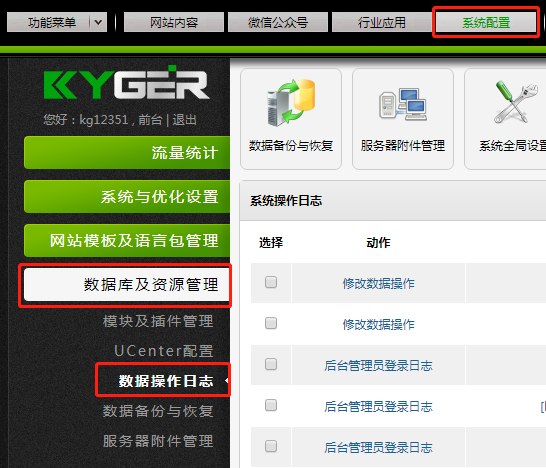This screenshot has height=468, width=546.
Task: Expand the 流量统计 sidebar section
Action: [x=127, y=153]
